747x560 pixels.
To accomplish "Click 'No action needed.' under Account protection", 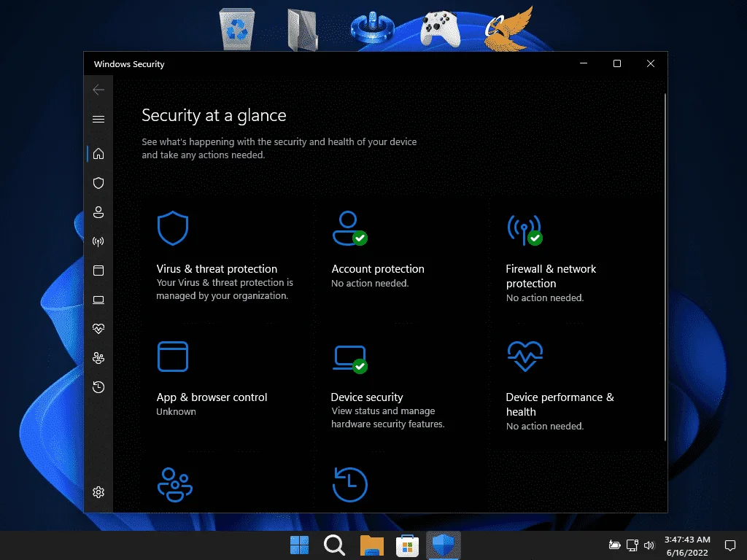I will pos(370,284).
